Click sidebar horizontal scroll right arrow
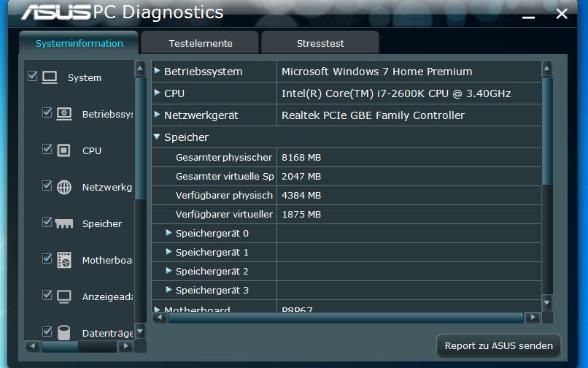 point(125,346)
